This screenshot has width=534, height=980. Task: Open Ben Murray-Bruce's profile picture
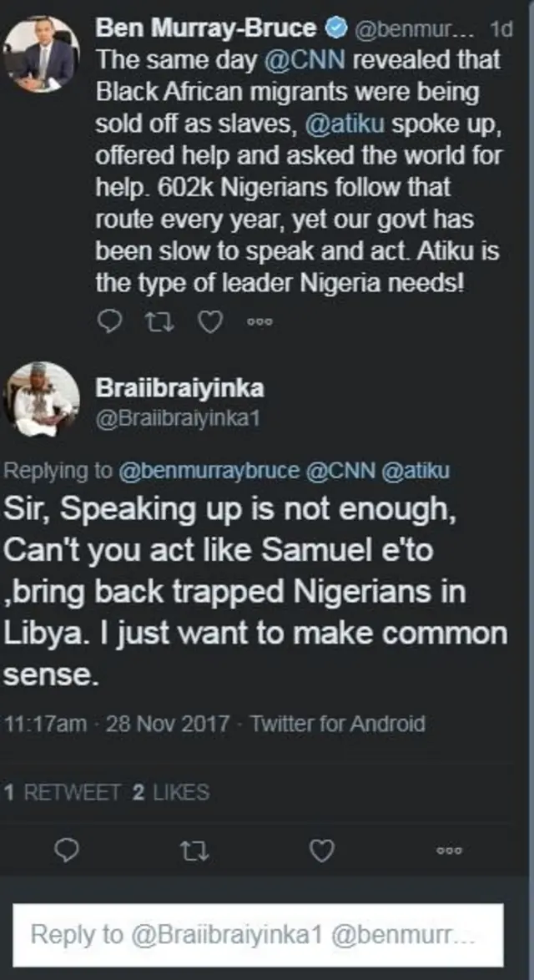(42, 52)
